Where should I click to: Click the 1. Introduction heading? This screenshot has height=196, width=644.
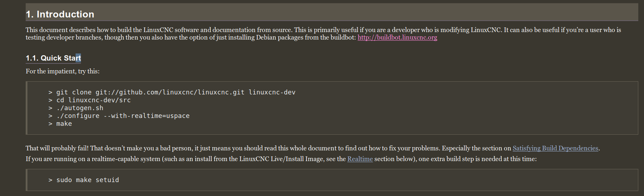(60, 14)
